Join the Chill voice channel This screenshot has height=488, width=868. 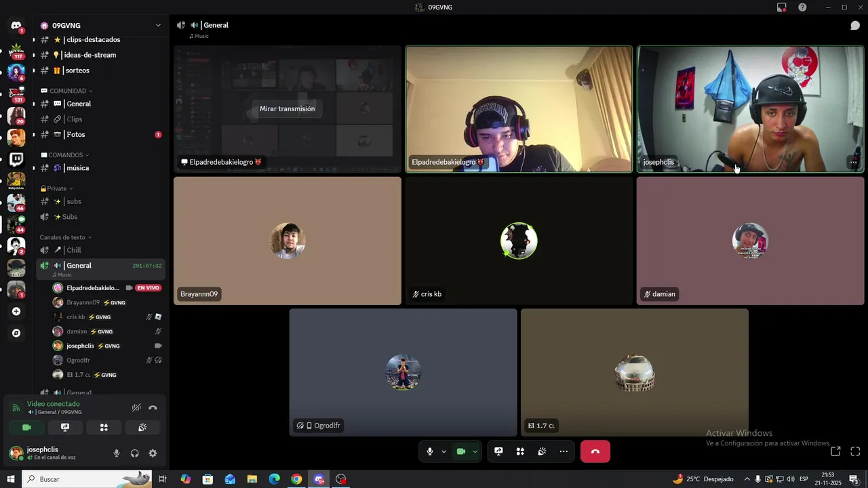[100, 250]
